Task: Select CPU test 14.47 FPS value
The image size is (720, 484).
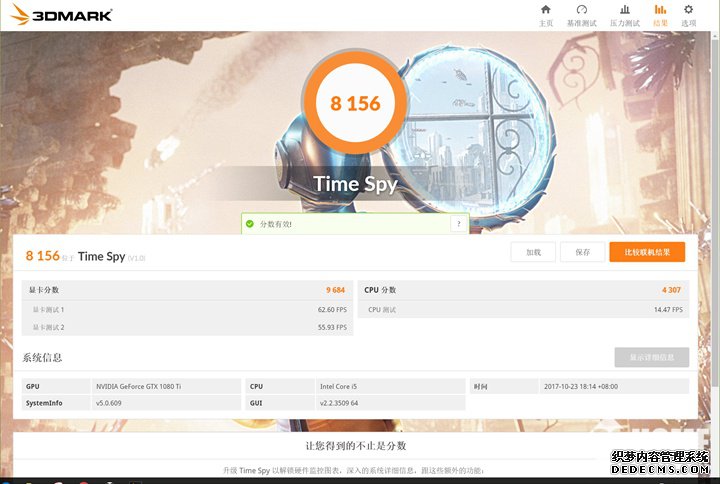Action: [668, 310]
